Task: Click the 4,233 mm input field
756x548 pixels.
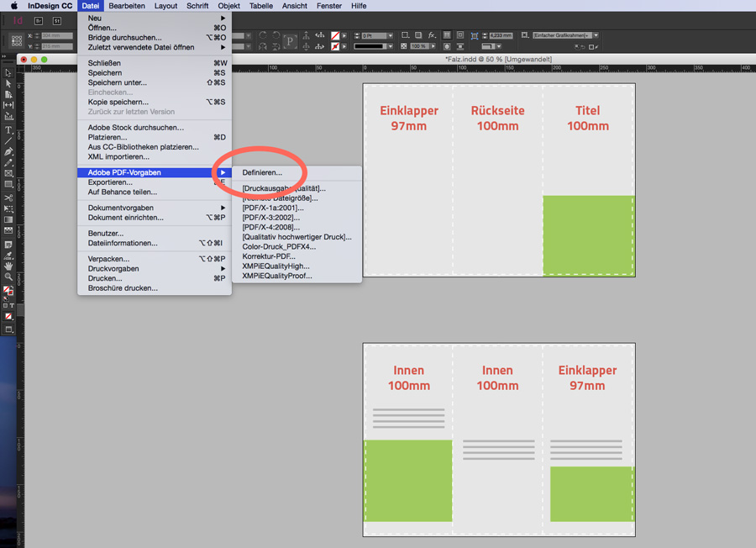Action: [x=501, y=35]
